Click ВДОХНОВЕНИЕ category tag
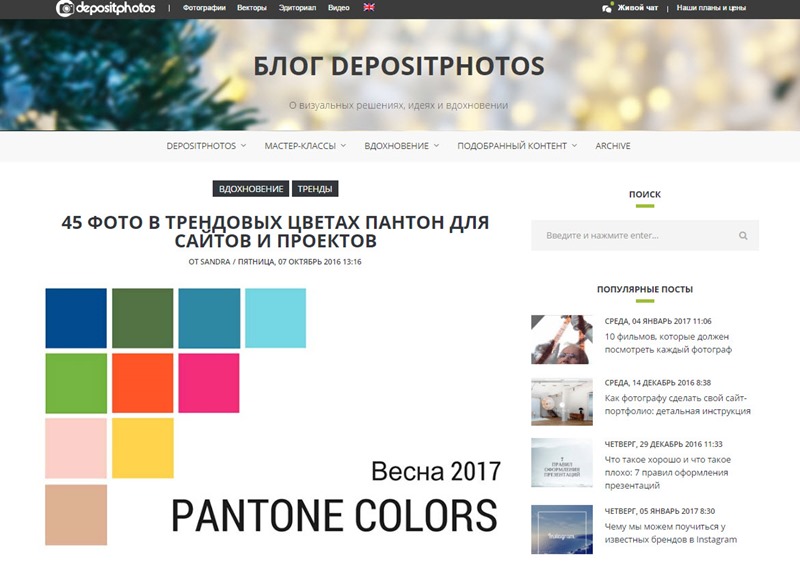The width and height of the screenshot is (800, 561). click(x=251, y=189)
